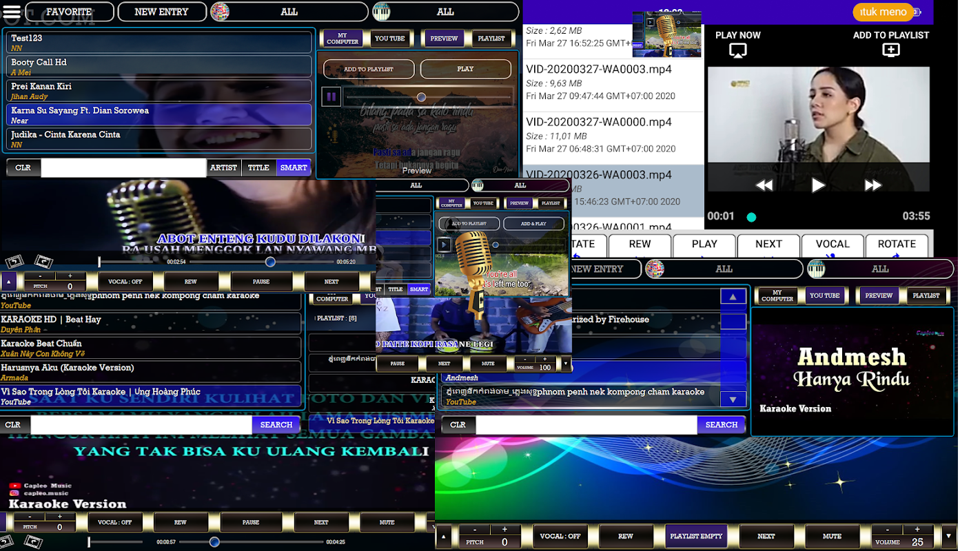Toggle VOCAL : OFF in the bottom-right panel
The image size is (980, 551).
(560, 536)
